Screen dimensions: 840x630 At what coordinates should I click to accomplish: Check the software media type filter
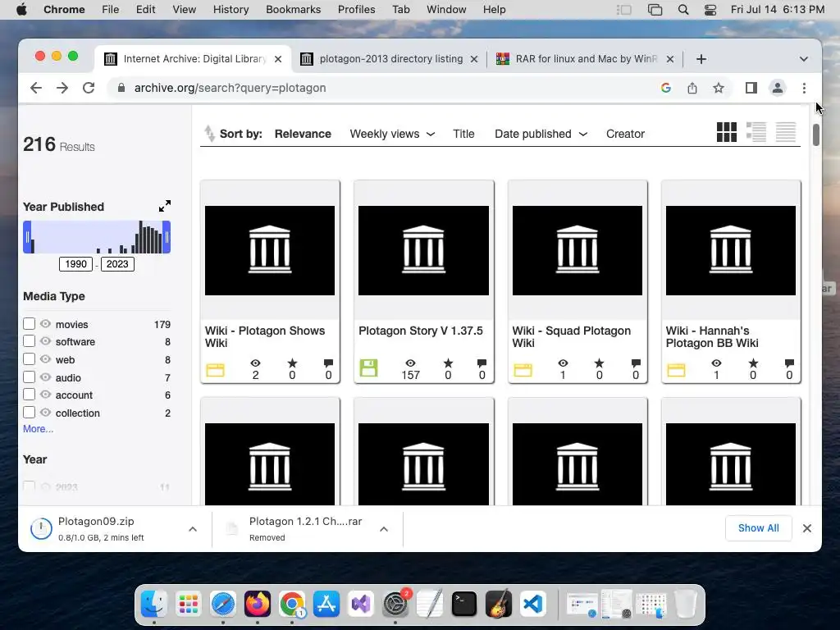click(x=29, y=341)
